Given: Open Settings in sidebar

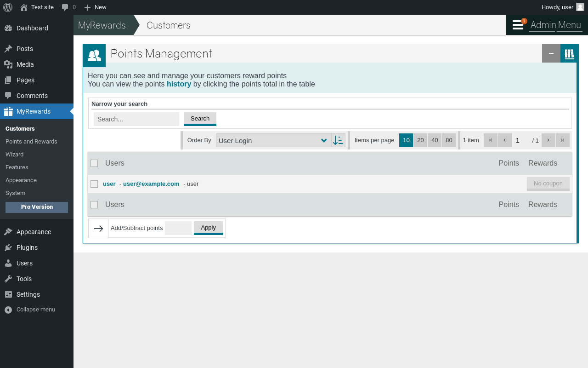Looking at the screenshot, I should (x=37, y=294).
